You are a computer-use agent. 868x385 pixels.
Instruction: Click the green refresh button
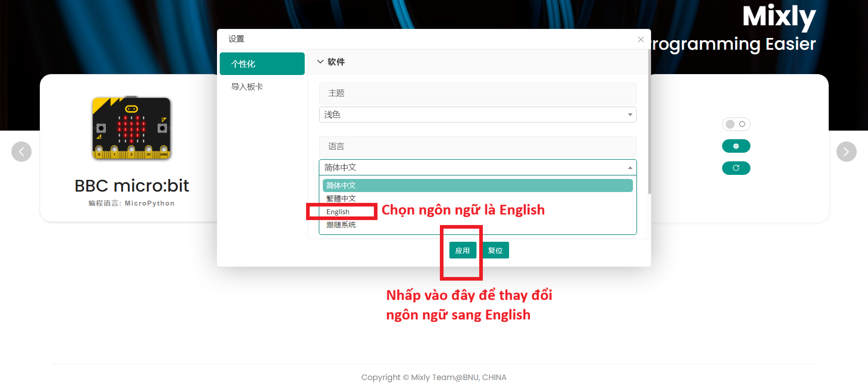[736, 168]
